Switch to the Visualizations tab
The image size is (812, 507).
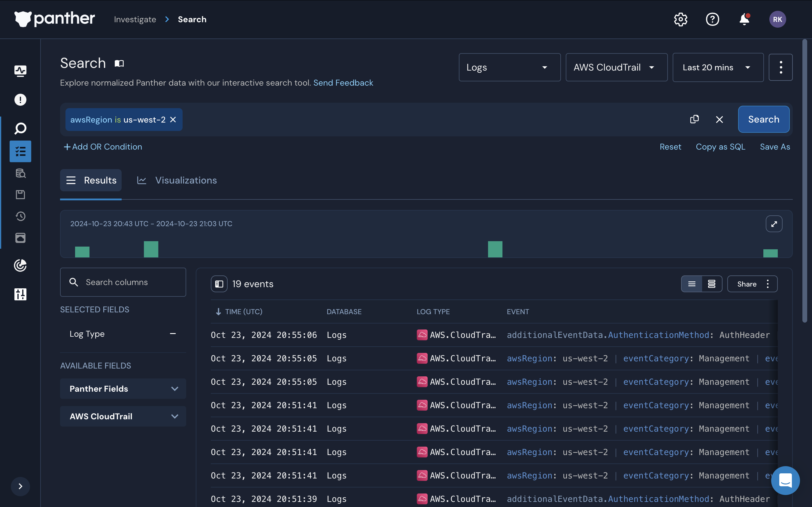click(177, 181)
